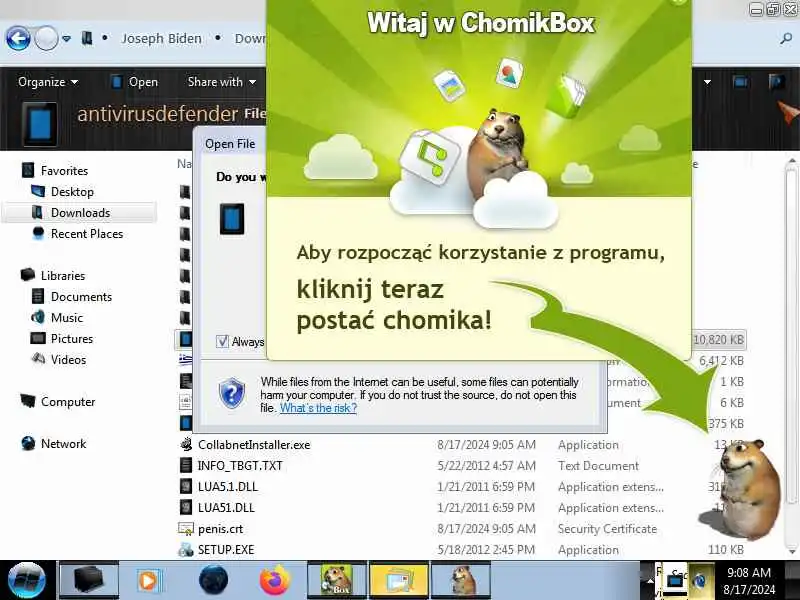Open Recent Places in Favorites

87,234
